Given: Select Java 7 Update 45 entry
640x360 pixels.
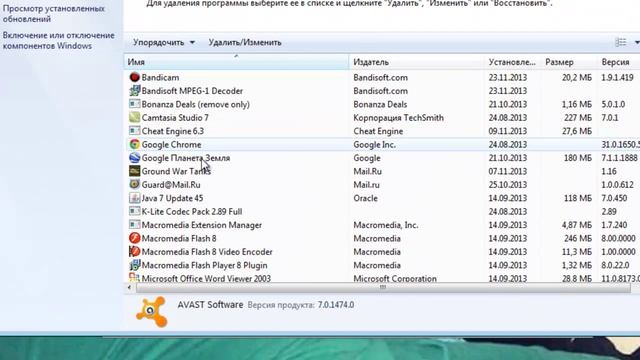Looking at the screenshot, I should 172,198.
